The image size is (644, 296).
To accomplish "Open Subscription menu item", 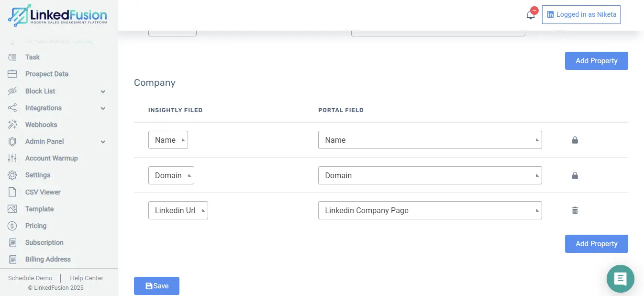I will coord(44,242).
